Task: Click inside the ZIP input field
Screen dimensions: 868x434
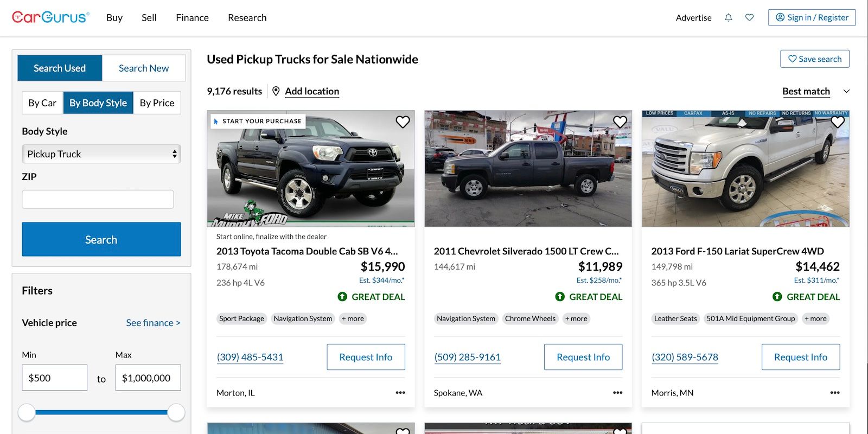Action: coord(98,199)
